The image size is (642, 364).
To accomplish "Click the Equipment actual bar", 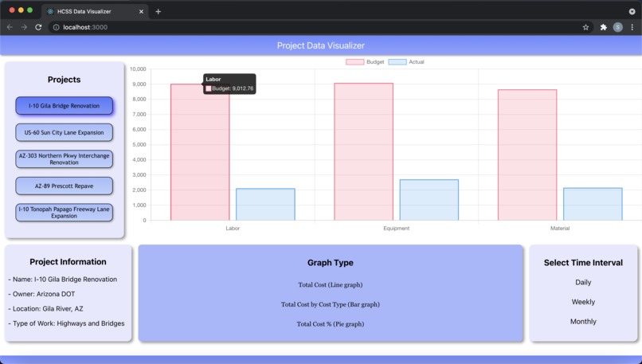I will click(429, 200).
